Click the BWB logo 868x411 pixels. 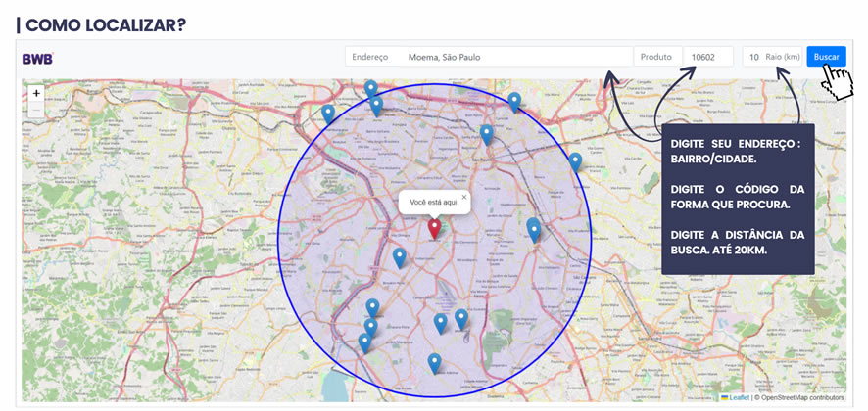point(38,58)
